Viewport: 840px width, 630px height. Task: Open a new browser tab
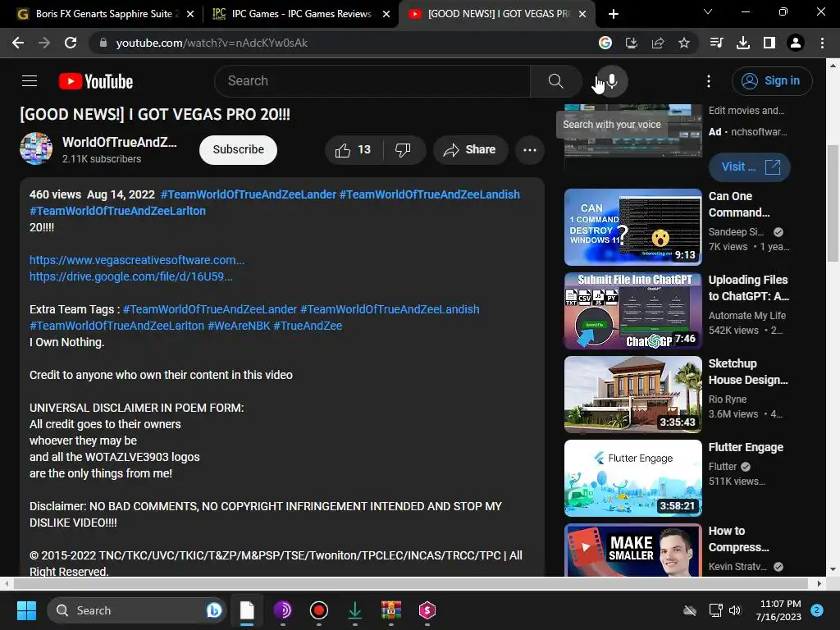(614, 14)
